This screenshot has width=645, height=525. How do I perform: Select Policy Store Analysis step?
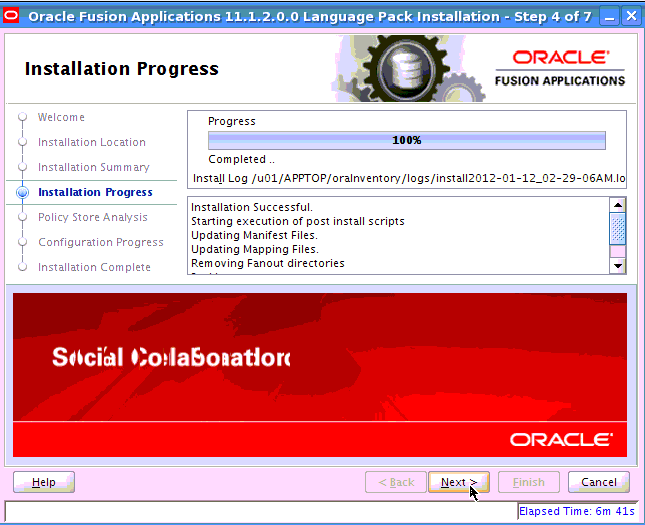point(93,217)
